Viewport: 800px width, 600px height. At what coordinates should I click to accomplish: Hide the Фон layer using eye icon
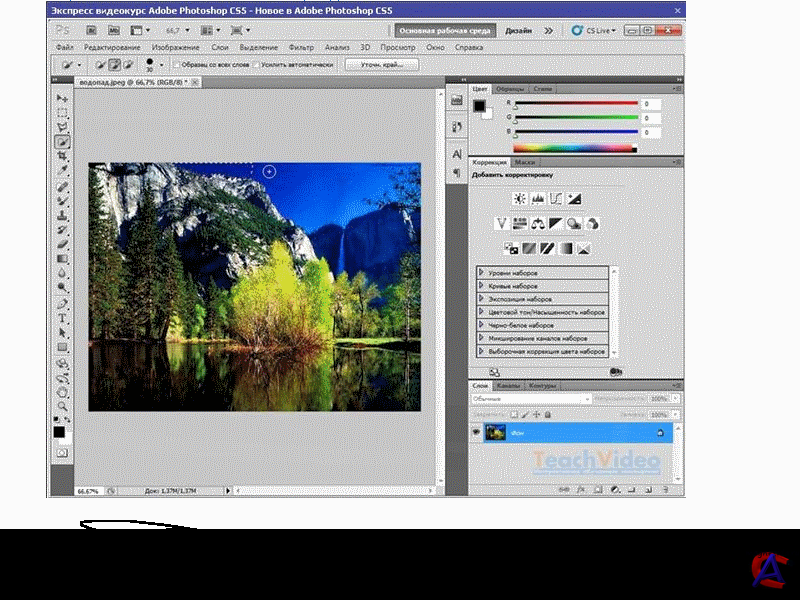[476, 432]
